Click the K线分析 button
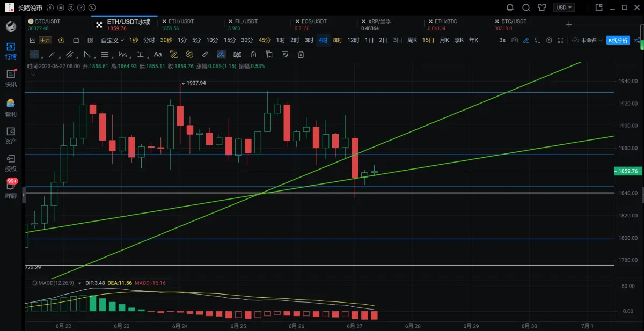Image resolution: width=644 pixels, height=331 pixels. click(x=619, y=40)
